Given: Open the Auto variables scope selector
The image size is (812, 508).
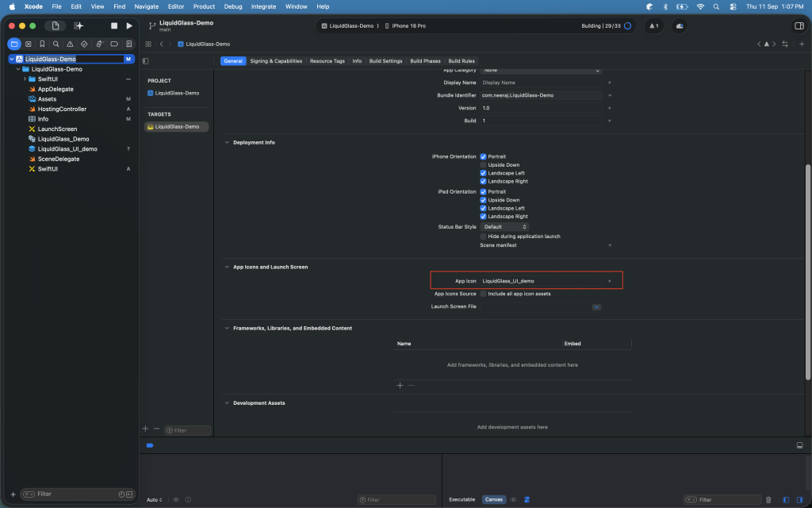Looking at the screenshot, I should (x=155, y=500).
